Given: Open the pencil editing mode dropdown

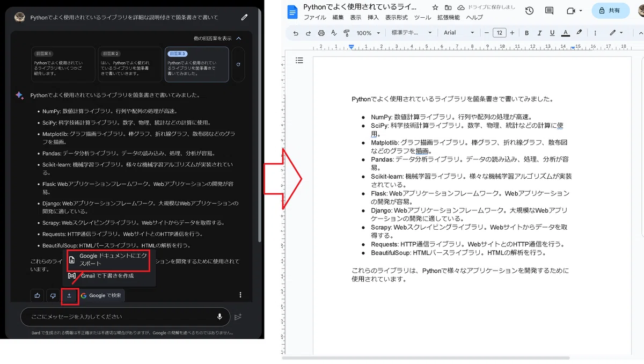Looking at the screenshot, I should click(616, 33).
